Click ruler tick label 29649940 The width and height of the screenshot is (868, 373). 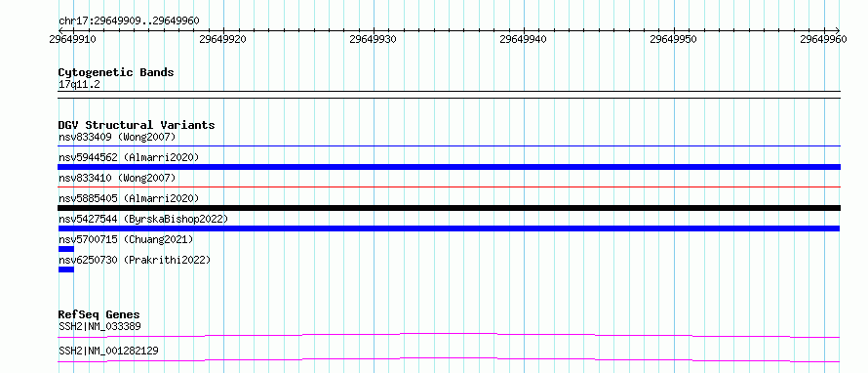(x=523, y=39)
